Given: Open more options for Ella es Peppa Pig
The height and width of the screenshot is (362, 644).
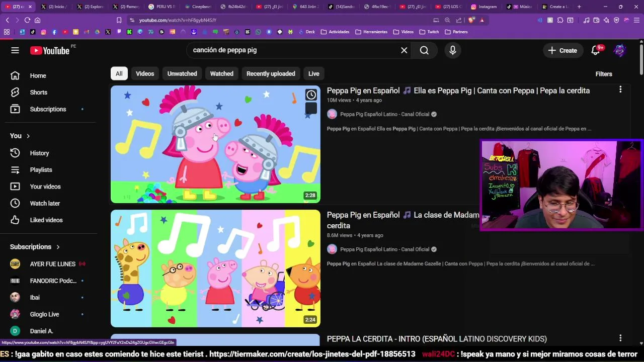Looking at the screenshot, I should (620, 89).
